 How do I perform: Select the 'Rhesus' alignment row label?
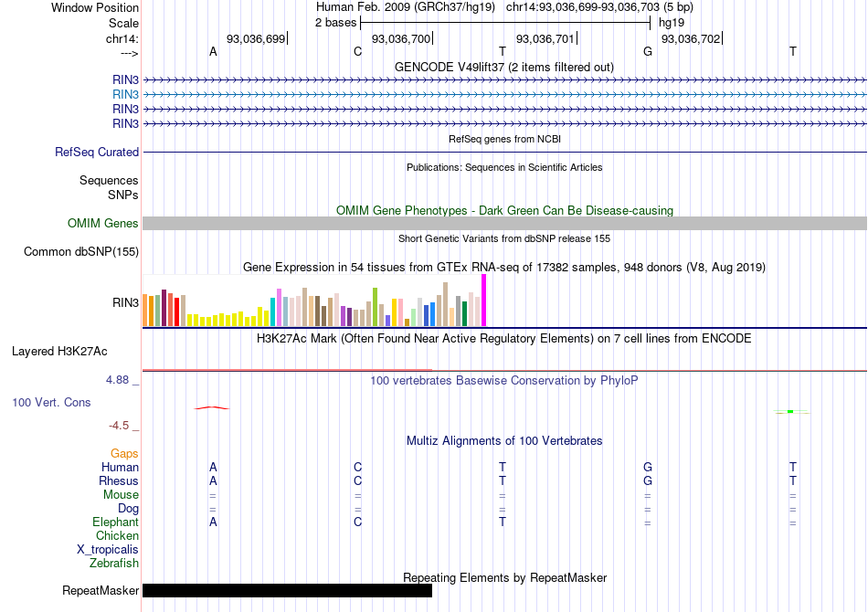point(119,481)
